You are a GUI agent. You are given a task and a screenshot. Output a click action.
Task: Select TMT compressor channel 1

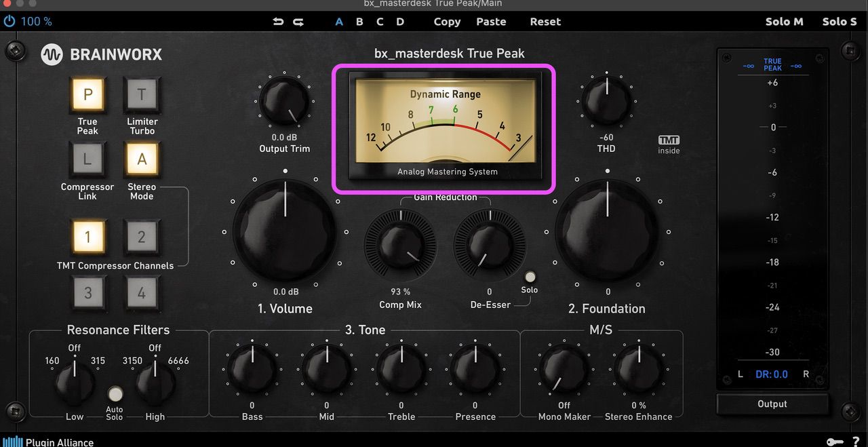coord(87,237)
